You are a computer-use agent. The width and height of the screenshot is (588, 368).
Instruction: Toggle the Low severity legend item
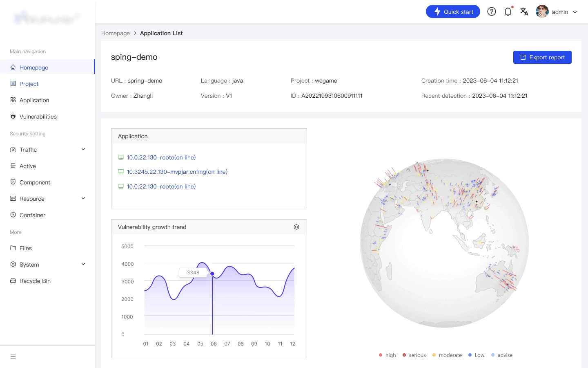point(476,355)
